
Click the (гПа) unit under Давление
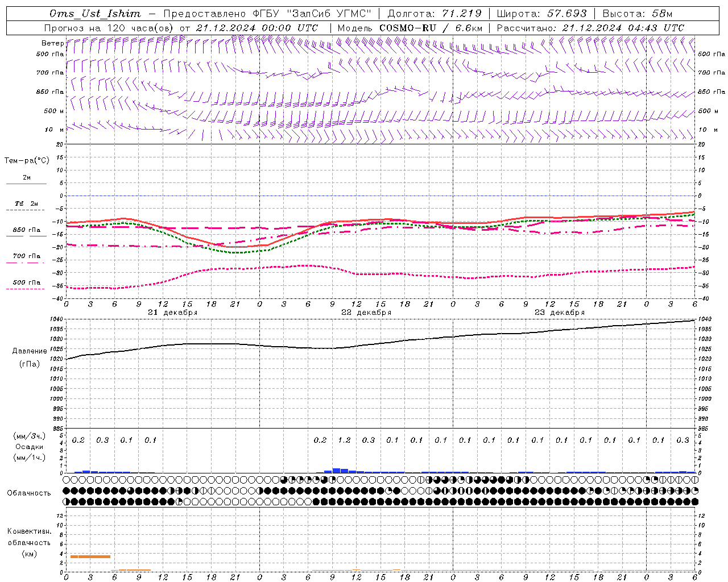coord(30,364)
